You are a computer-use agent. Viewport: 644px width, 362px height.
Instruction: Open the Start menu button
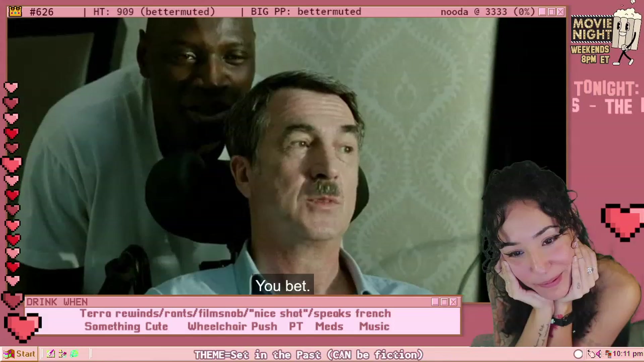pyautogui.click(x=19, y=354)
